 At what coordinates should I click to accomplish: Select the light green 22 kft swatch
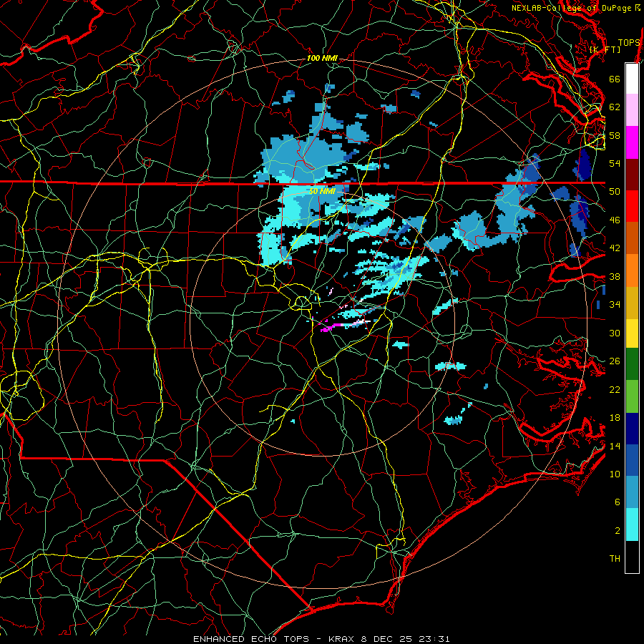(x=632, y=396)
